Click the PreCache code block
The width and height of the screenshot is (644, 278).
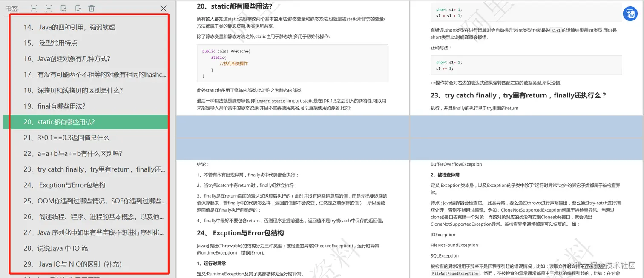point(292,63)
